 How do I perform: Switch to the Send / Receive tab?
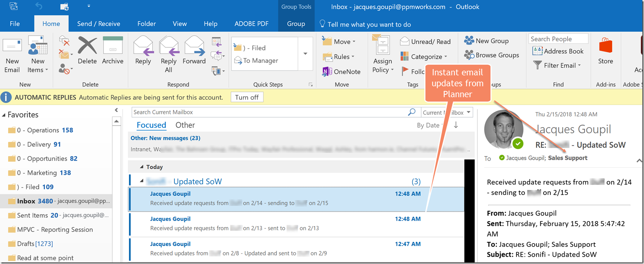coord(98,24)
